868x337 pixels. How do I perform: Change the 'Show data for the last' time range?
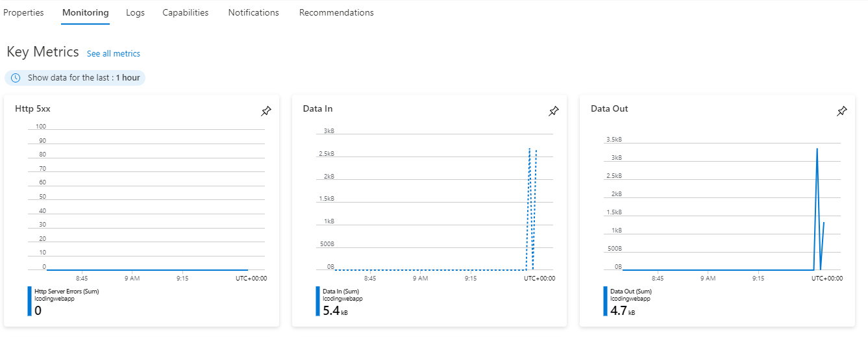coord(75,78)
